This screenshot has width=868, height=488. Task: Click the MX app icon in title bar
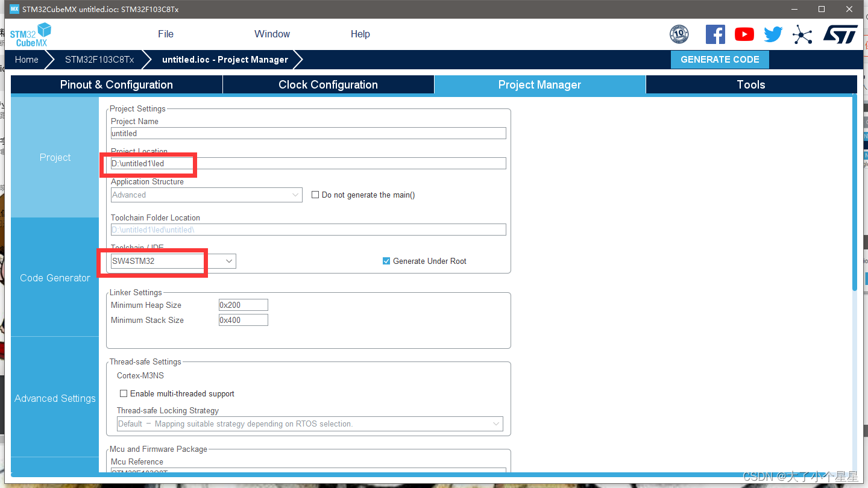14,9
